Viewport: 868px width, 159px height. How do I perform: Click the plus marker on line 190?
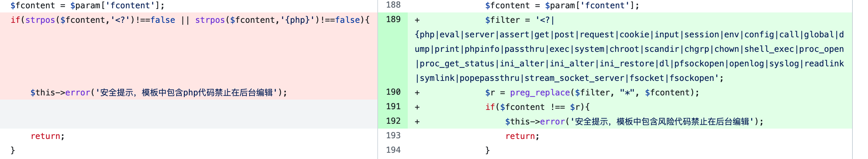coord(417,93)
